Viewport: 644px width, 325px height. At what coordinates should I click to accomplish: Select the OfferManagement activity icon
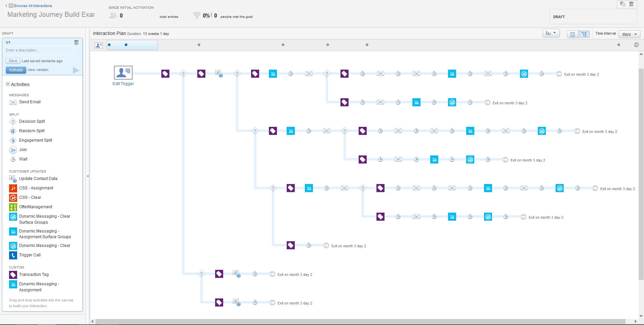point(13,207)
